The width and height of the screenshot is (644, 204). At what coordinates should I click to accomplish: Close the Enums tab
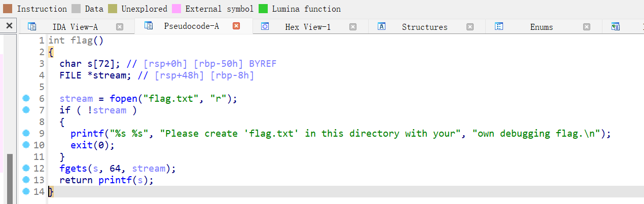[587, 27]
